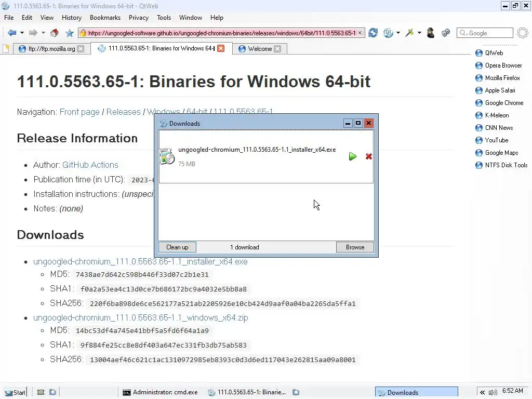Follow the Front page navigation link
Image resolution: width=532 pixels, height=399 pixels.
click(x=79, y=112)
